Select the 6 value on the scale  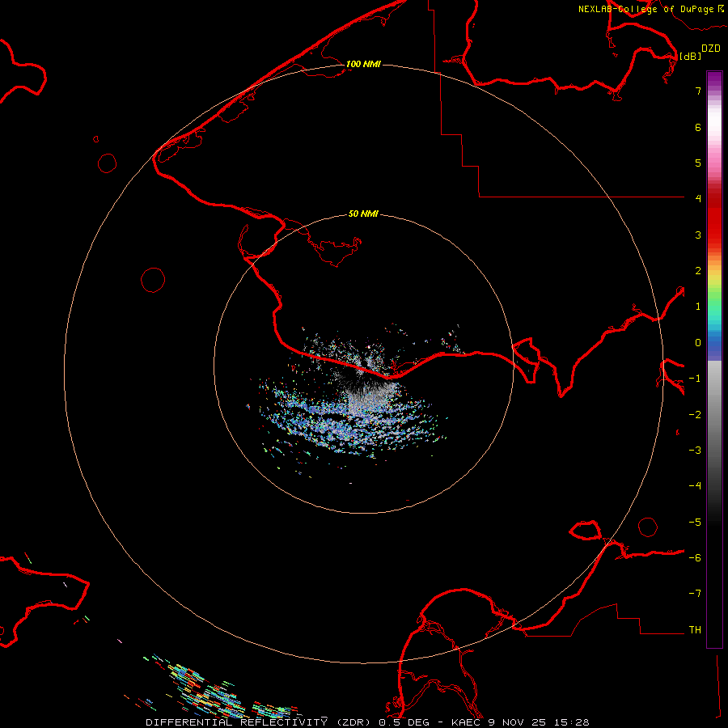698,127
